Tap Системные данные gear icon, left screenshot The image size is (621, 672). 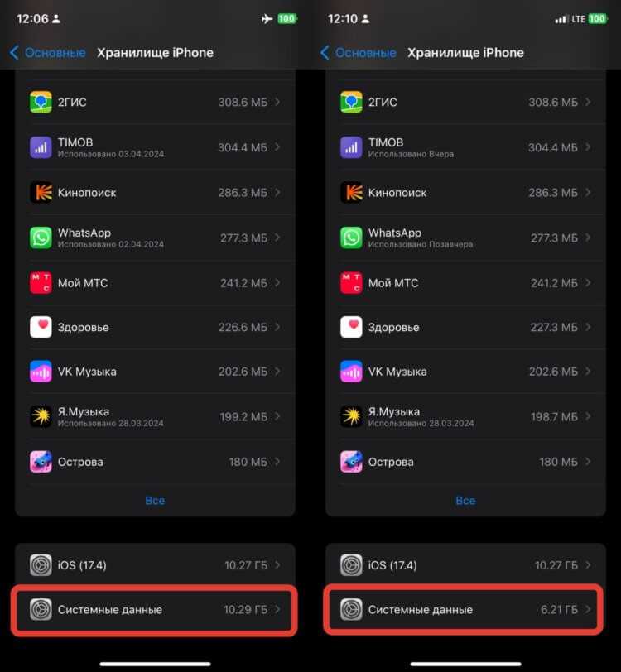(x=41, y=609)
